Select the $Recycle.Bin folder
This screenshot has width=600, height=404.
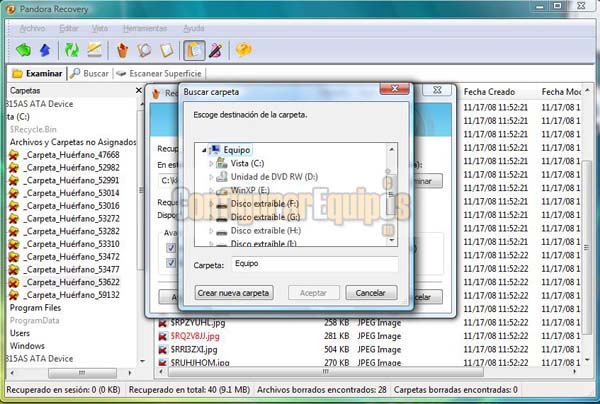[x=33, y=129]
